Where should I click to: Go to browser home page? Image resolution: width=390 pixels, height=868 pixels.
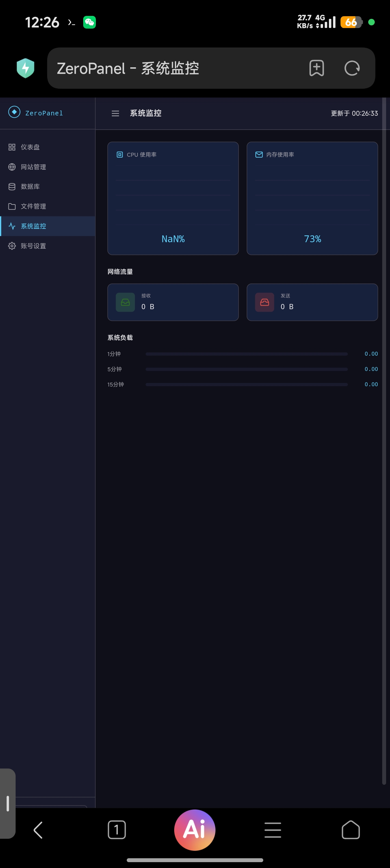click(x=351, y=830)
